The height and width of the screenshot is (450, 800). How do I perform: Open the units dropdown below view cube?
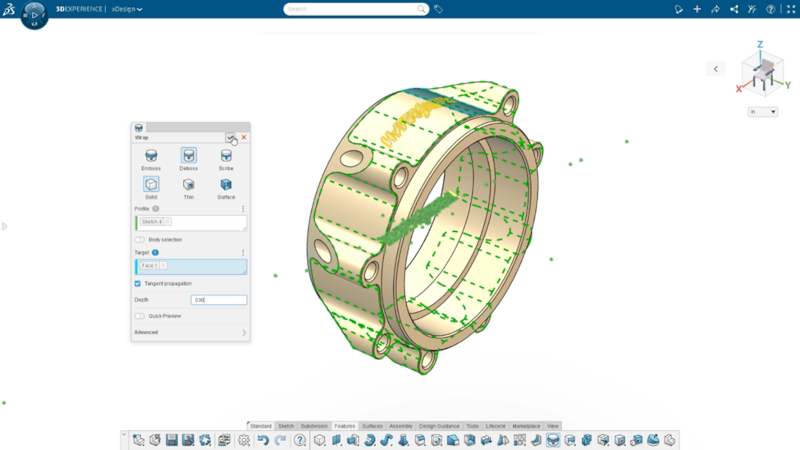click(x=762, y=112)
